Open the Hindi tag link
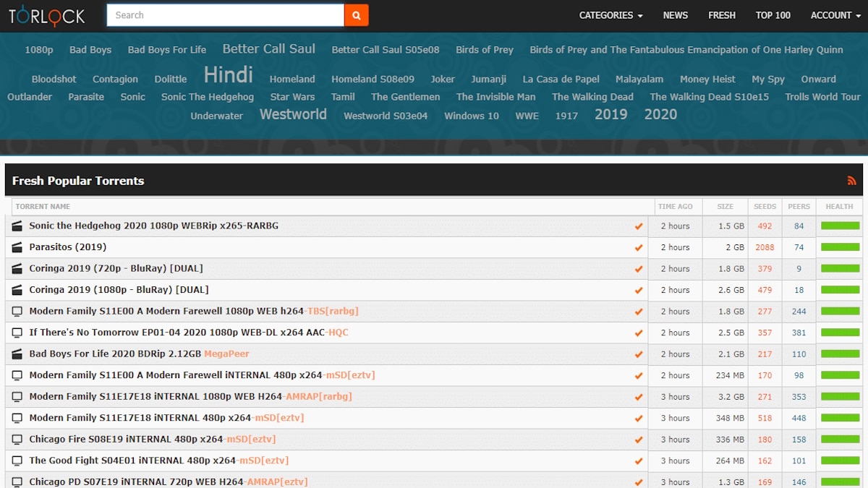Screen dimensions: 868x488 (228, 74)
